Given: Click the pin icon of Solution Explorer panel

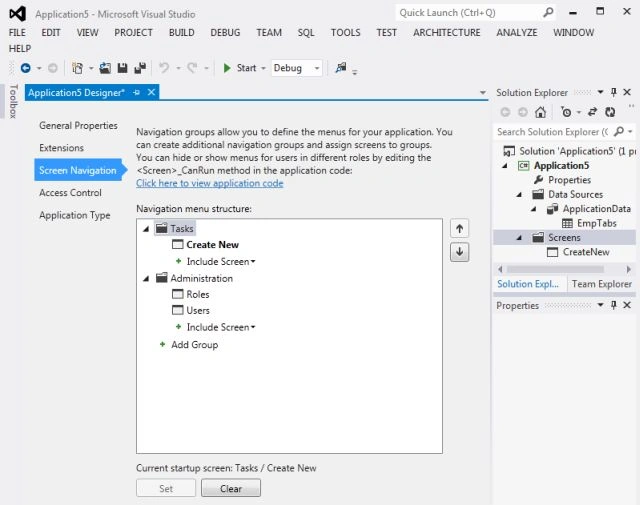Looking at the screenshot, I should coord(613,92).
